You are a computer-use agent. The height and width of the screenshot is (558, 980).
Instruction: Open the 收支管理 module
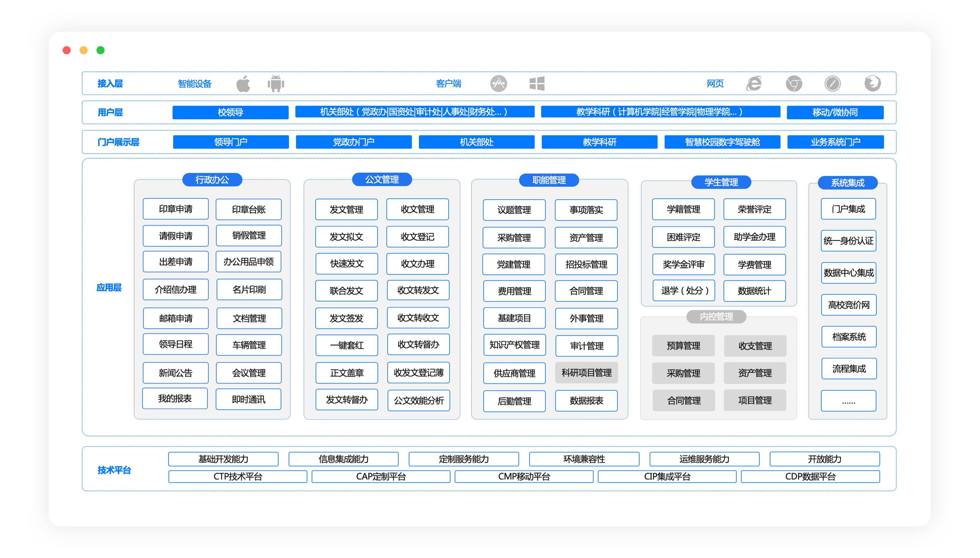coord(755,346)
